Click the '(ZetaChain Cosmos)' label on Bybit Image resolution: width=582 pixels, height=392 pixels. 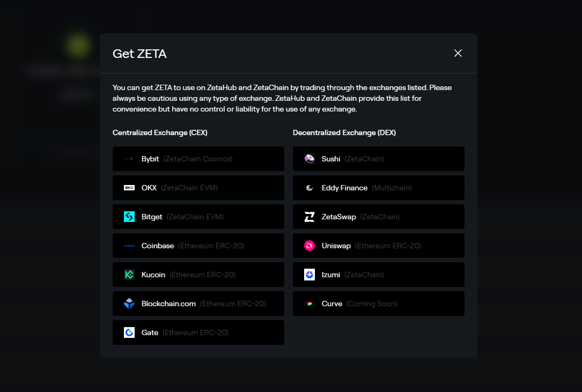198,159
